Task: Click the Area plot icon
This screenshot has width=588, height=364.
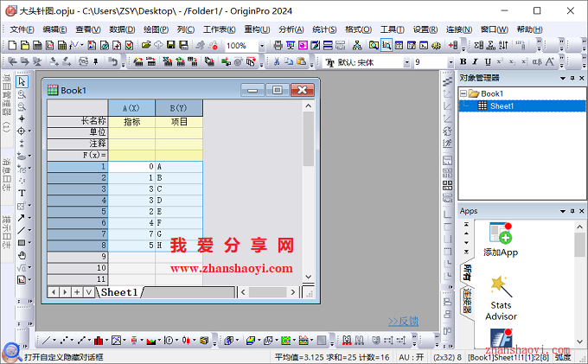Action: point(150,341)
